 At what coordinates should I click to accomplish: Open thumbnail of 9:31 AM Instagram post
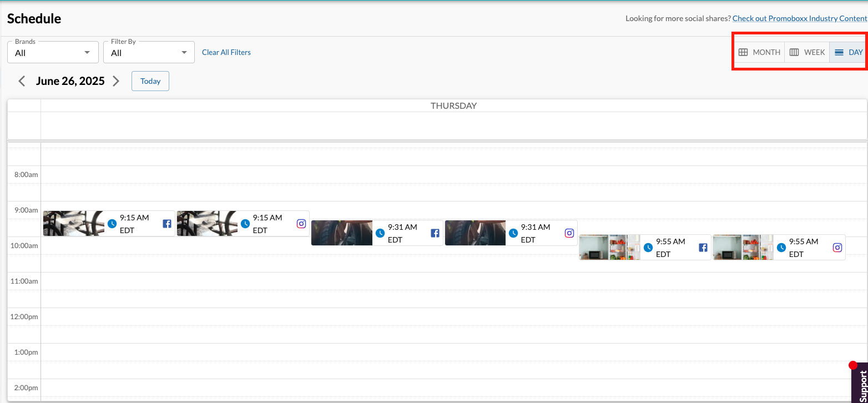pos(476,233)
